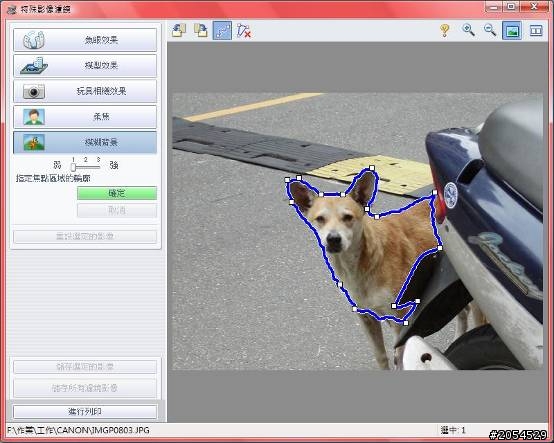Click the lowest outline point near the dog's chest

[x=406, y=323]
